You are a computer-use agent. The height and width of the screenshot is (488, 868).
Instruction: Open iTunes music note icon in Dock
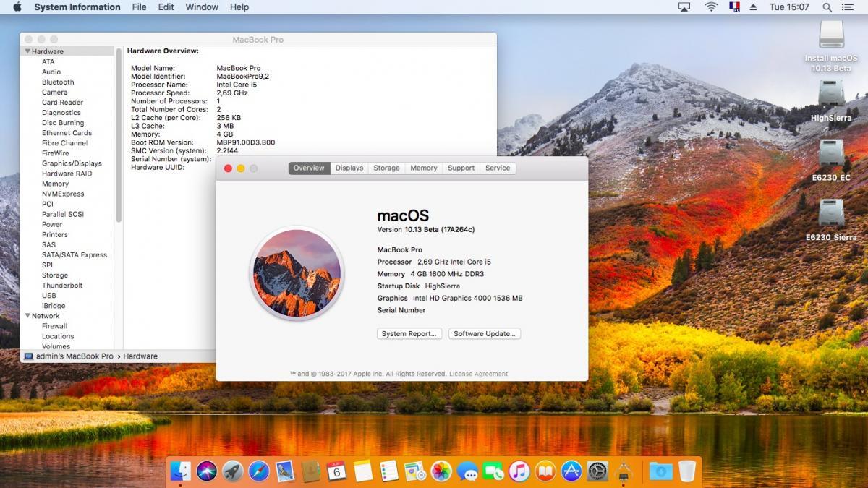(x=519, y=471)
